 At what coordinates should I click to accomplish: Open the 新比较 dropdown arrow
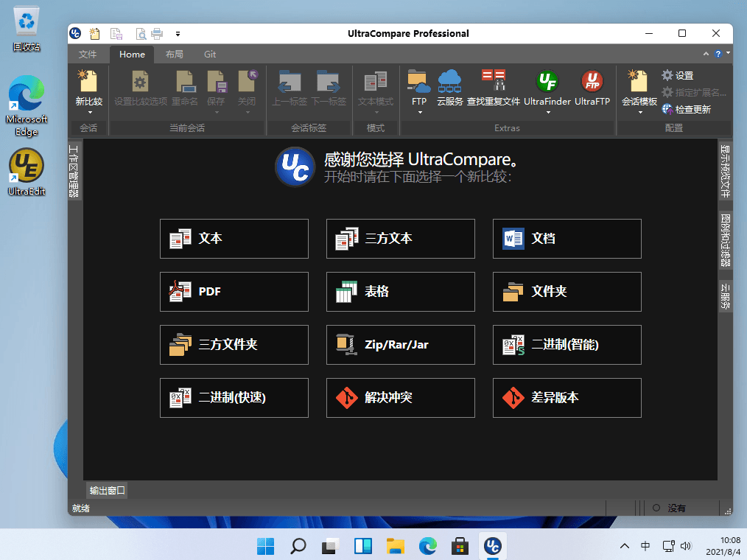click(90, 113)
